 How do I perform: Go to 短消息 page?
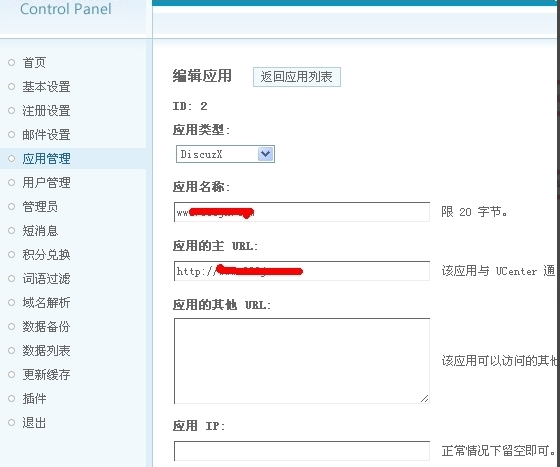(x=40, y=231)
